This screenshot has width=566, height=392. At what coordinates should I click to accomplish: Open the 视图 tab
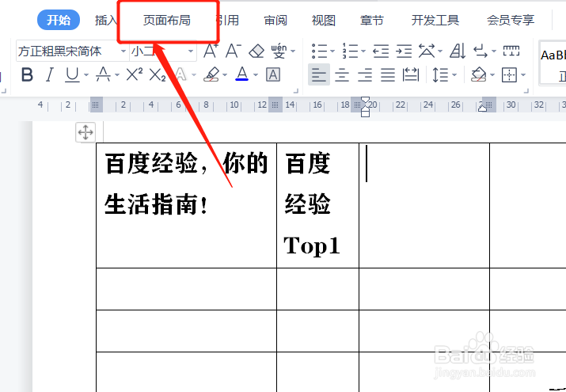(x=324, y=21)
